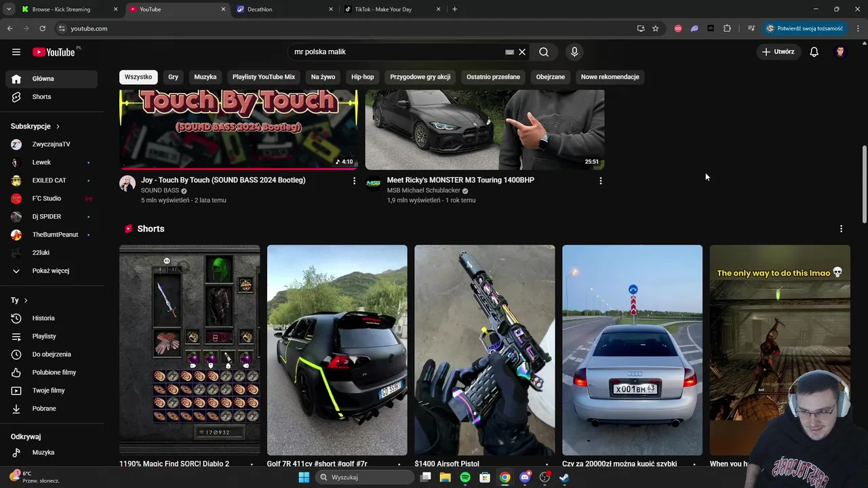The width and height of the screenshot is (868, 488).
Task: Click the red extension icon in Chrome toolbar
Action: coord(678,28)
